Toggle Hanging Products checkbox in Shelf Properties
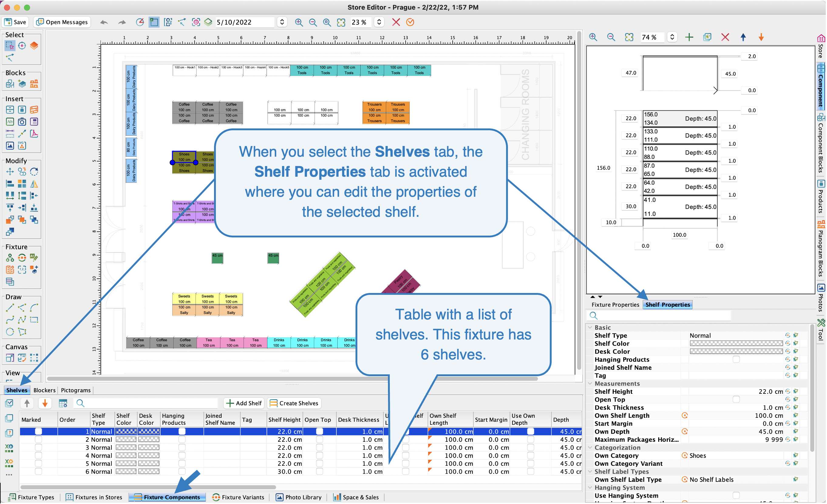 [x=736, y=359]
